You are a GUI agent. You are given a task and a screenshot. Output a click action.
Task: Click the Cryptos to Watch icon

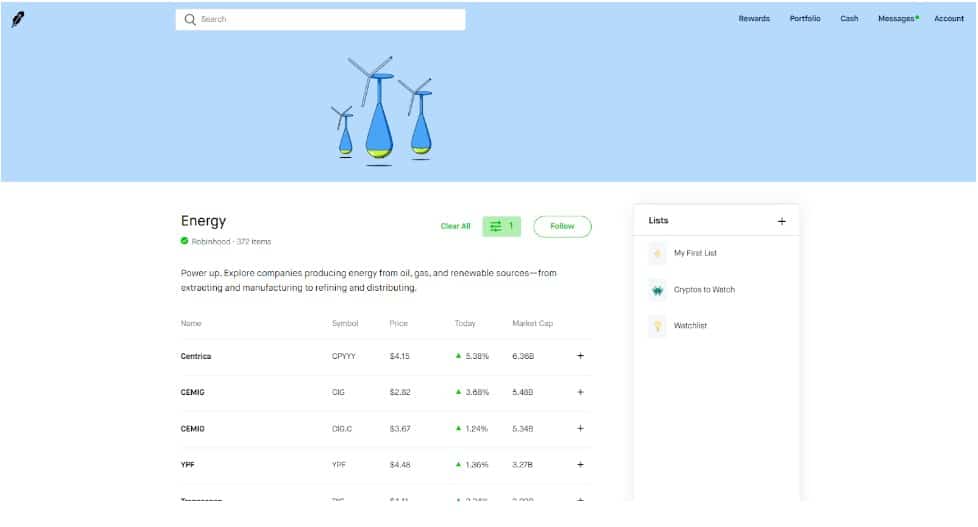[x=657, y=290]
